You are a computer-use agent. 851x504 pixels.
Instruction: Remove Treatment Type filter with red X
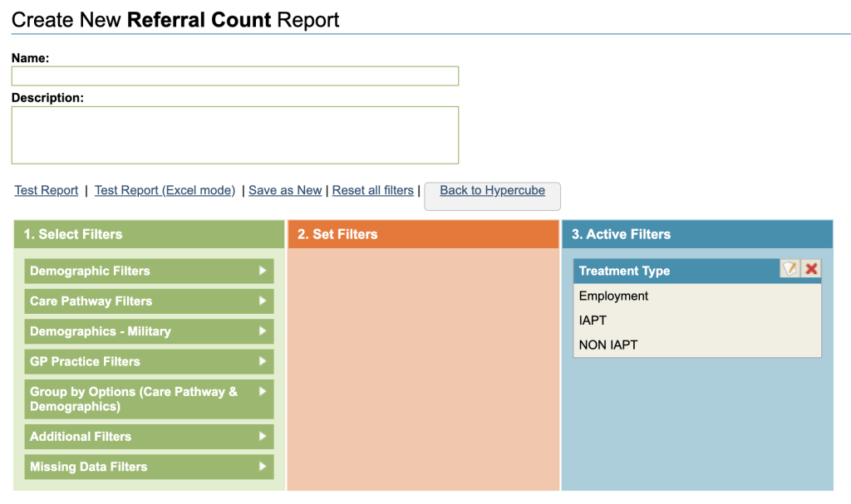click(x=811, y=269)
